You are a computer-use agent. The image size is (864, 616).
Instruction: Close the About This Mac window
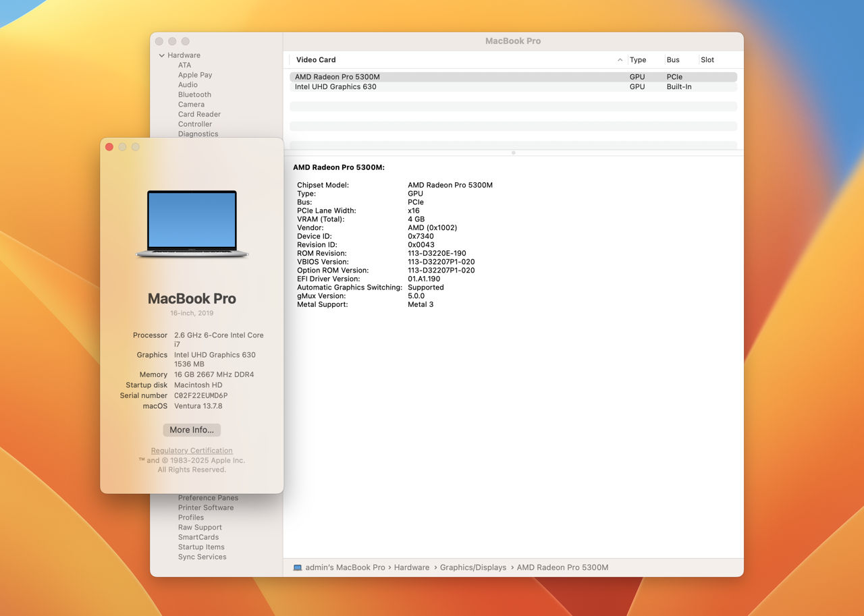(109, 147)
